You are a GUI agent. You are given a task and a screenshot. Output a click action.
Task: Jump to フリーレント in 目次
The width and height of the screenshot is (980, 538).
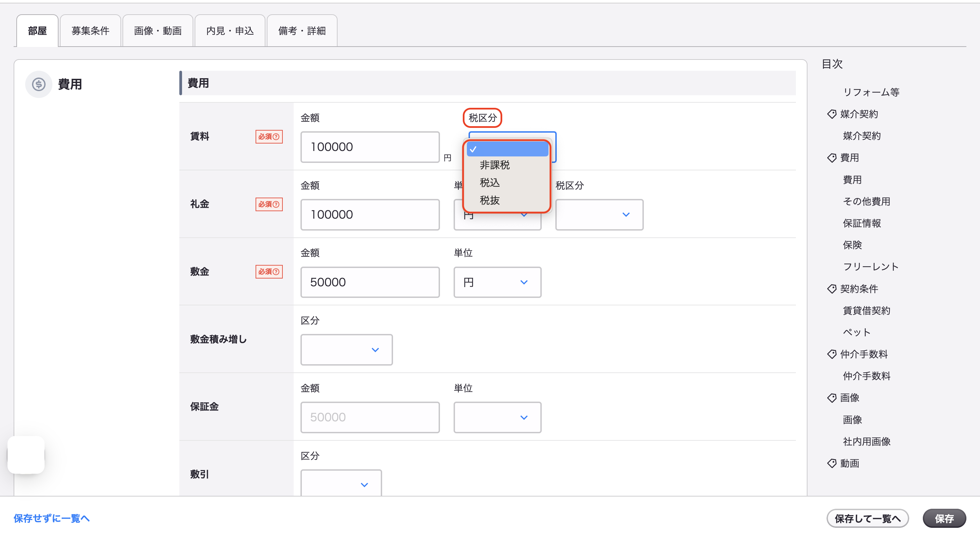(871, 267)
